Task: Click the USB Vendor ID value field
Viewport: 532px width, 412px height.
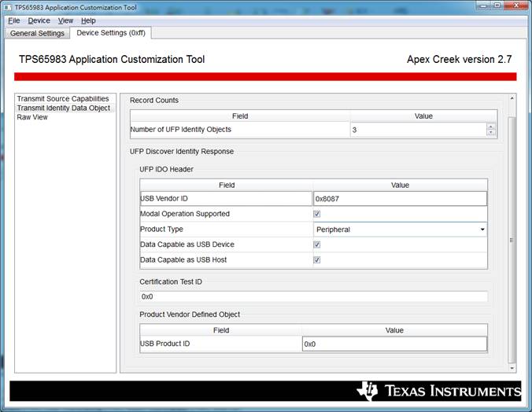Action: 400,199
